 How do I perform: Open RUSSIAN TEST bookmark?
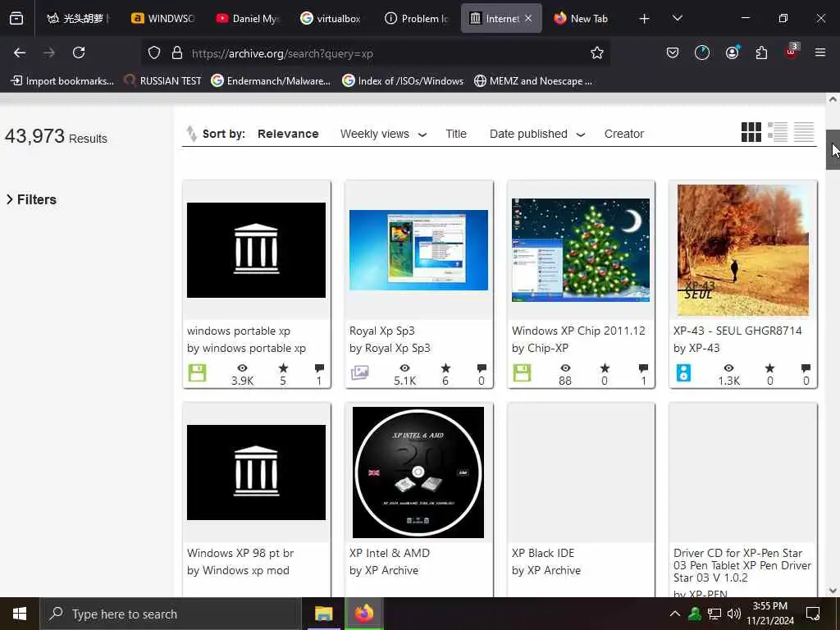162,81
